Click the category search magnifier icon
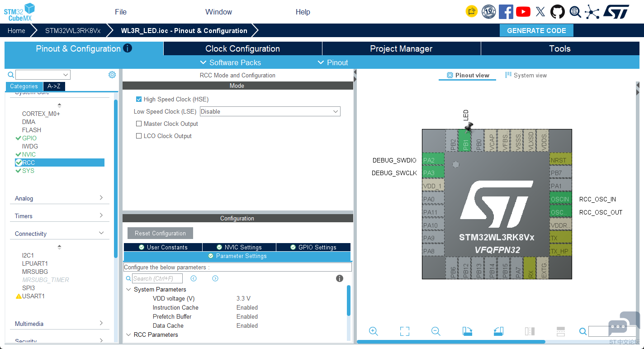Image resolution: width=644 pixels, height=349 pixels. click(x=11, y=75)
